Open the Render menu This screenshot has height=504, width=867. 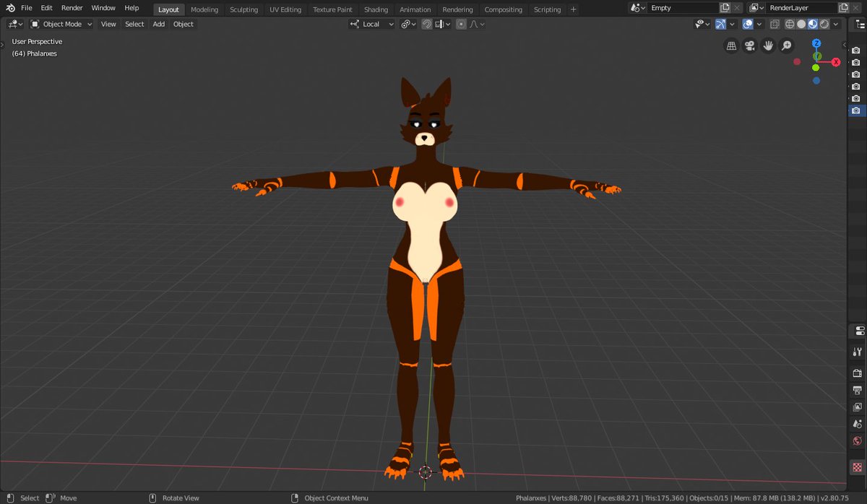[x=72, y=8]
